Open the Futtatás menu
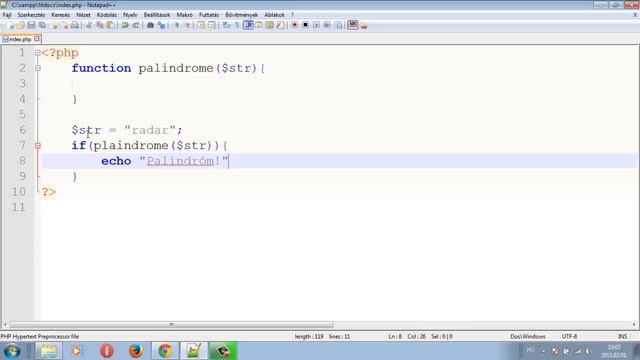The height and width of the screenshot is (360, 640). point(209,15)
